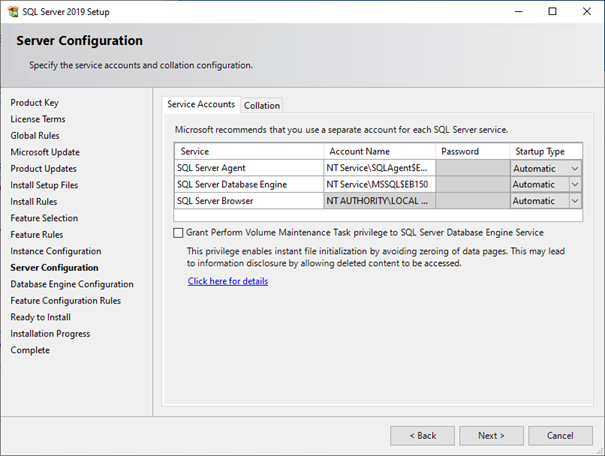Click Product Key step in sidebar

[x=34, y=103]
